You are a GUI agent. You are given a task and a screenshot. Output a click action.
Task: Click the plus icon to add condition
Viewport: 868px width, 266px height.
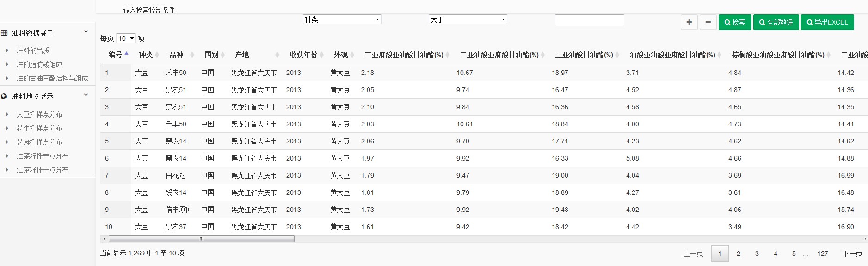coord(689,22)
